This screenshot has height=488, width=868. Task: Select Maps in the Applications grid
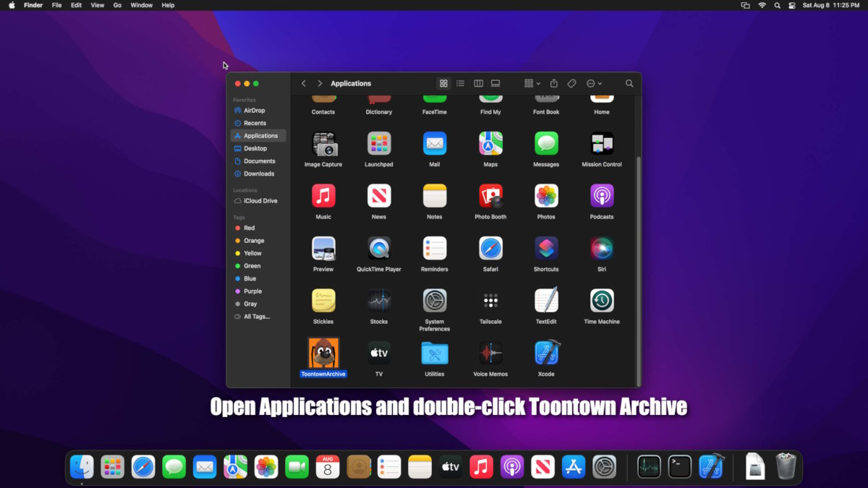point(490,143)
